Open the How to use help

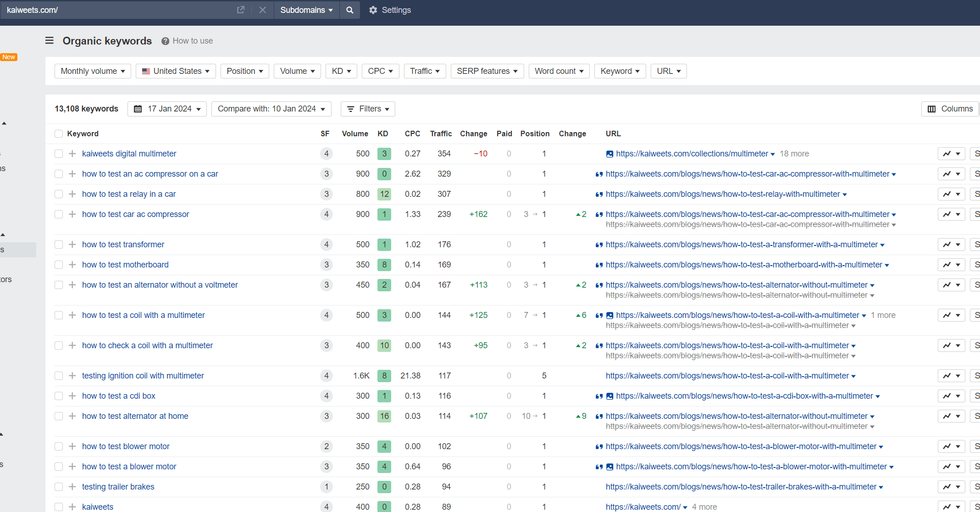pos(187,41)
